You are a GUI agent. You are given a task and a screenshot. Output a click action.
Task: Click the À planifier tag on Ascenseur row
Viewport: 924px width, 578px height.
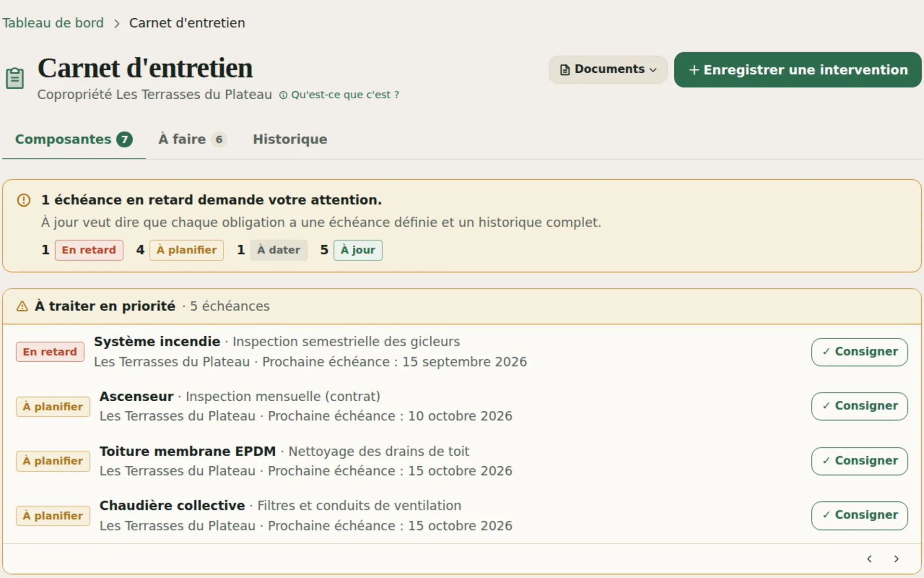tap(53, 407)
